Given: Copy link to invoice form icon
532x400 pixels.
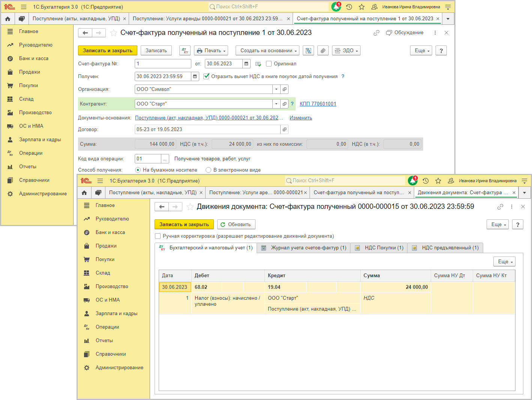Looking at the screenshot, I should click(376, 33).
